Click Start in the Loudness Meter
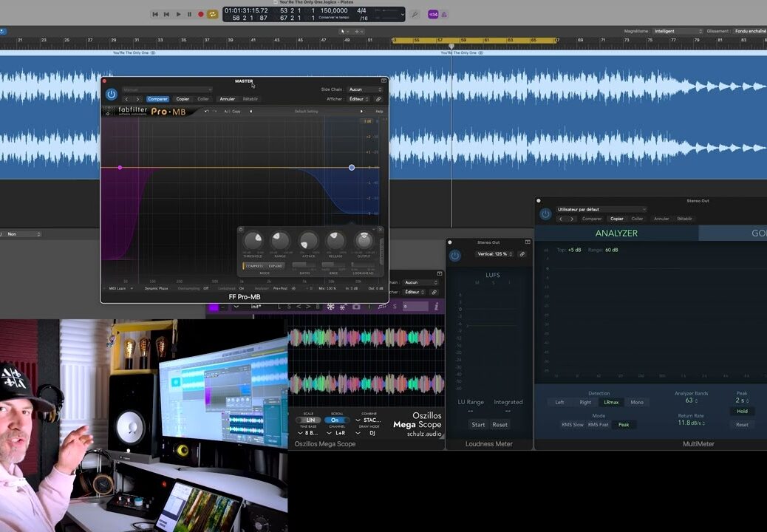The image size is (767, 532). click(x=478, y=424)
